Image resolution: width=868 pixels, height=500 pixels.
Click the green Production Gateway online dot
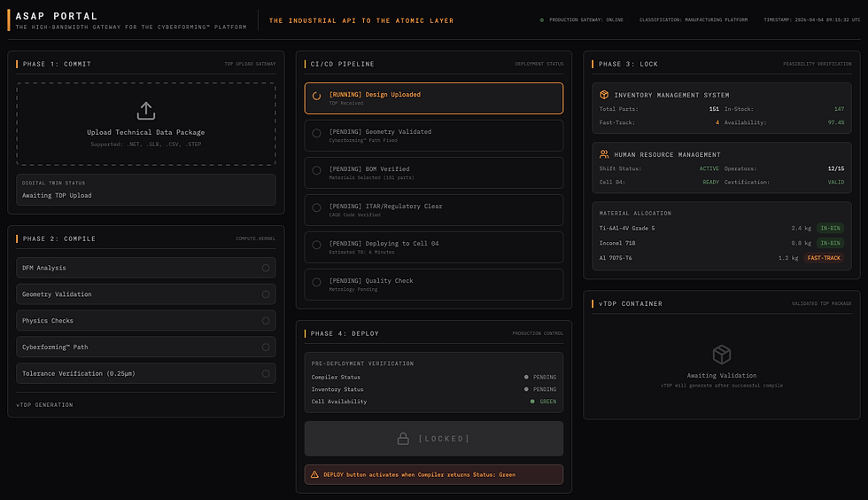tap(541, 20)
